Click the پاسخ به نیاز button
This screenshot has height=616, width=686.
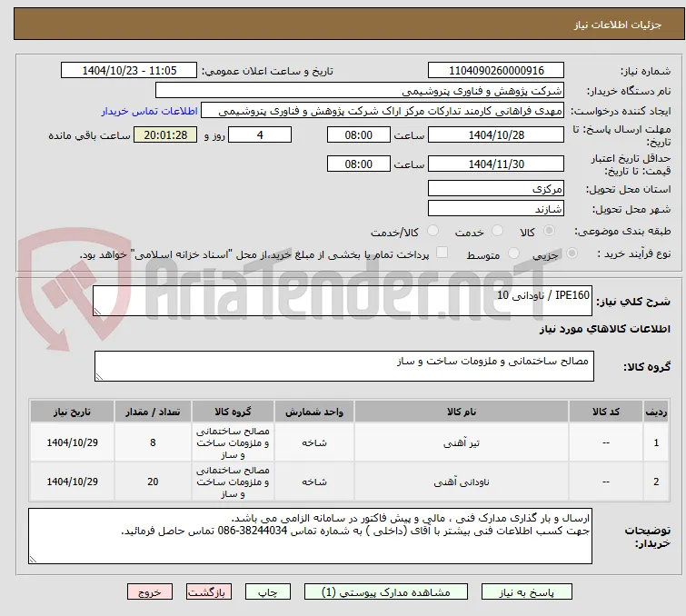coord(527,592)
